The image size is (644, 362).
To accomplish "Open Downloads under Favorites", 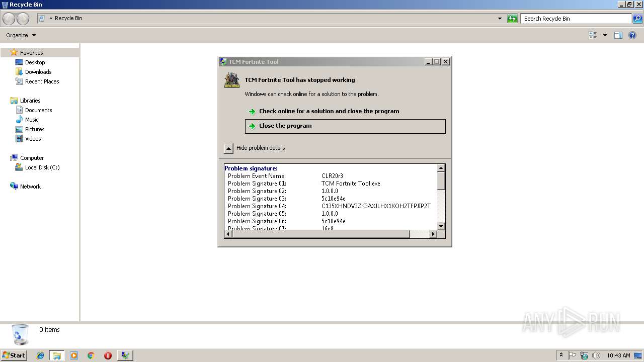I will coord(38,72).
